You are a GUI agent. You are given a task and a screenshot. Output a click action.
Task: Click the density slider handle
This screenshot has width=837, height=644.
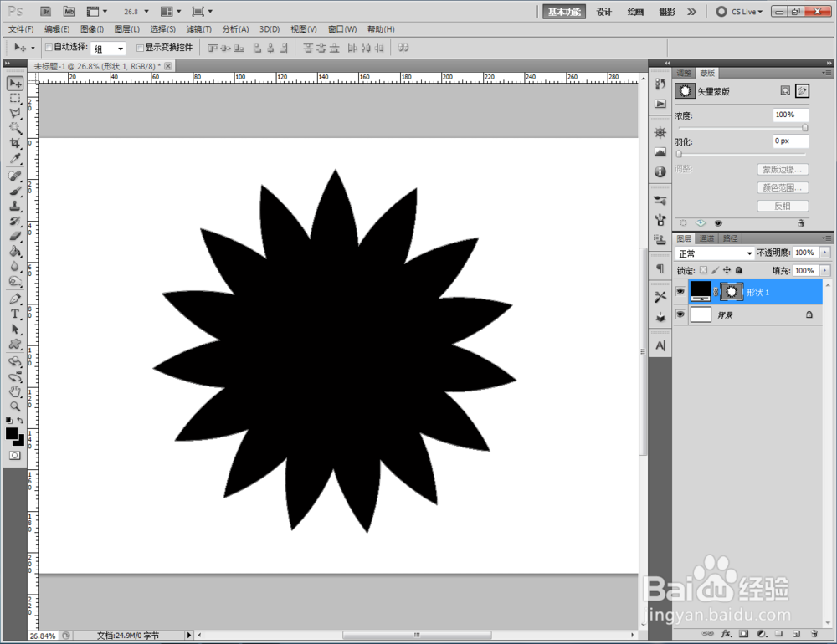[x=805, y=128]
